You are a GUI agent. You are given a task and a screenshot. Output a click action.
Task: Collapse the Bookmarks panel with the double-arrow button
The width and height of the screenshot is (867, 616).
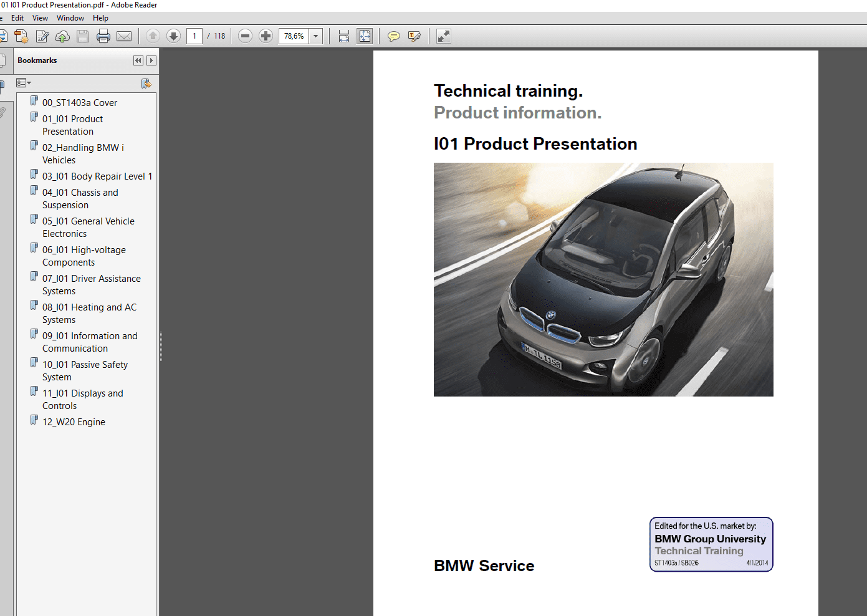pos(138,60)
